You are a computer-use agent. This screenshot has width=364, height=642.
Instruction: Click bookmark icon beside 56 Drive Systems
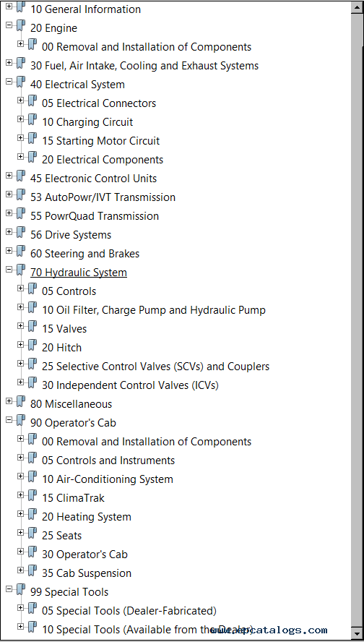point(21,233)
